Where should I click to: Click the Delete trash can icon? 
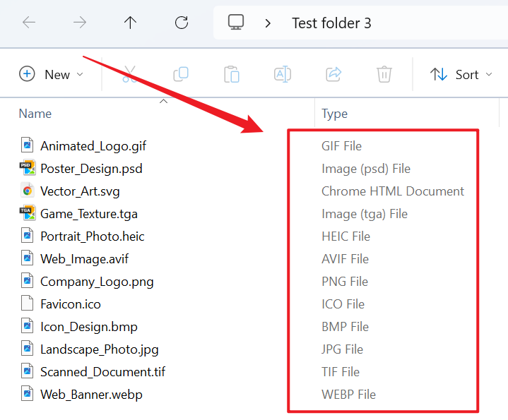pyautogui.click(x=384, y=74)
